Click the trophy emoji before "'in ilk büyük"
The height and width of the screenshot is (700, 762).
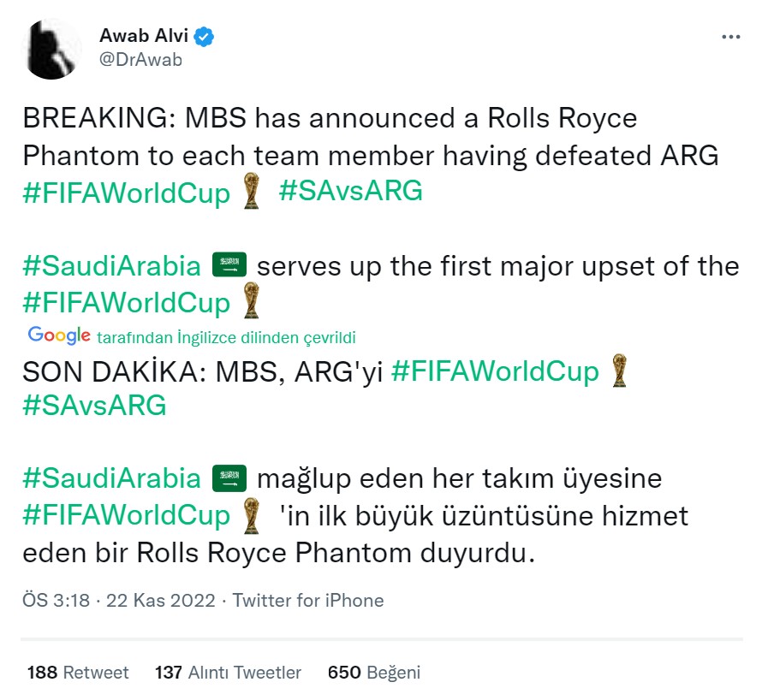[251, 517]
